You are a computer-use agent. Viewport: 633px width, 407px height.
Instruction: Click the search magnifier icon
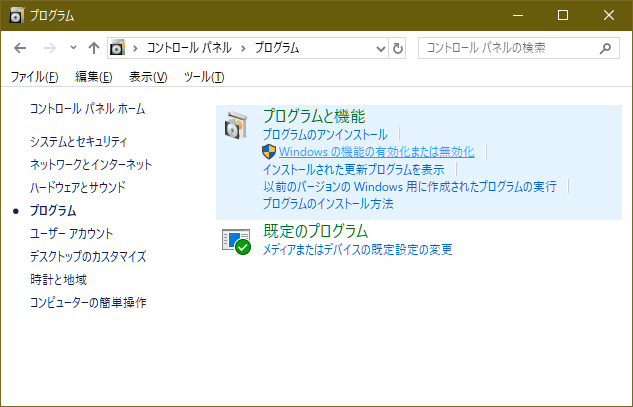click(605, 48)
